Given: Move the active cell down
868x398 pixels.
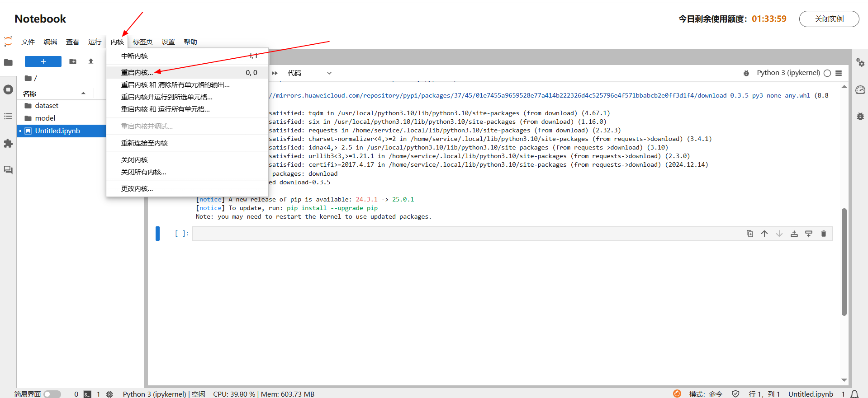Looking at the screenshot, I should [779, 234].
